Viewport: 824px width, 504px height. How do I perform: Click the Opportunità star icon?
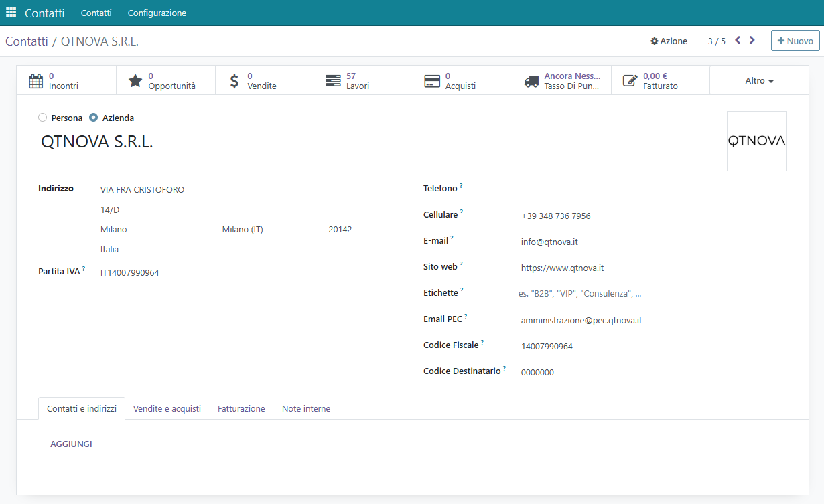click(135, 81)
